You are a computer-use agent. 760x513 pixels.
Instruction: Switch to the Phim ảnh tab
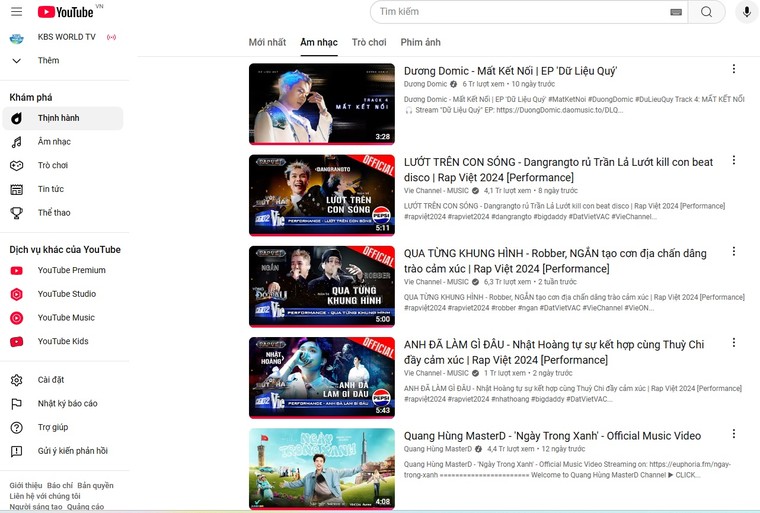coord(420,43)
